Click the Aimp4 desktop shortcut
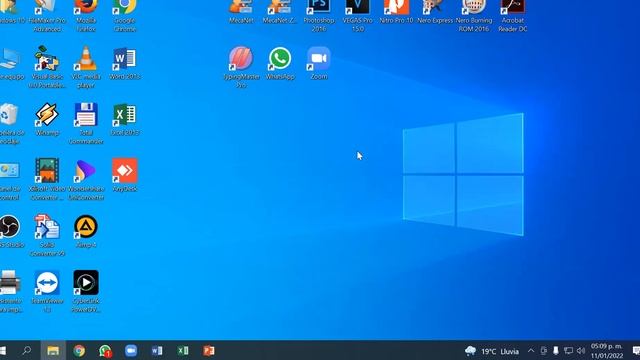This screenshot has height=360, width=640. coord(86,231)
